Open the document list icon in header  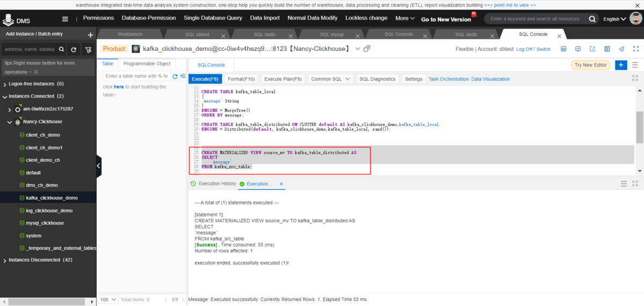point(607,49)
